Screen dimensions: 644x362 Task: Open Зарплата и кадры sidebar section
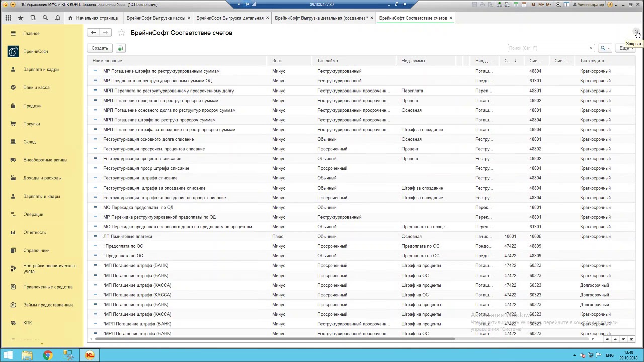[41, 69]
